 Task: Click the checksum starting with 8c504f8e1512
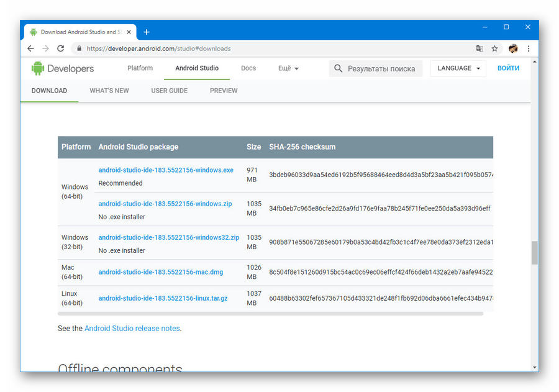(x=381, y=272)
